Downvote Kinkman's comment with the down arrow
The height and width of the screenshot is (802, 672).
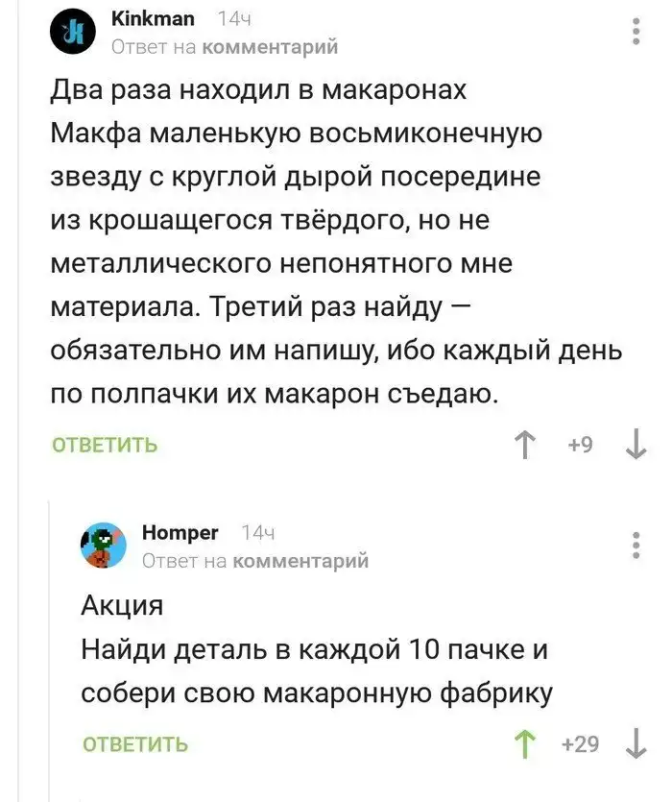pos(635,446)
